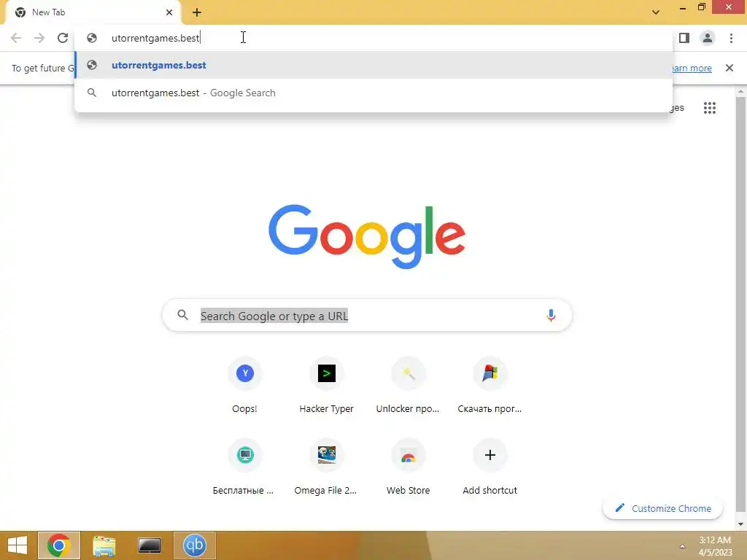Click scrollbar down arrow
This screenshot has width=747, height=560.
point(740,524)
